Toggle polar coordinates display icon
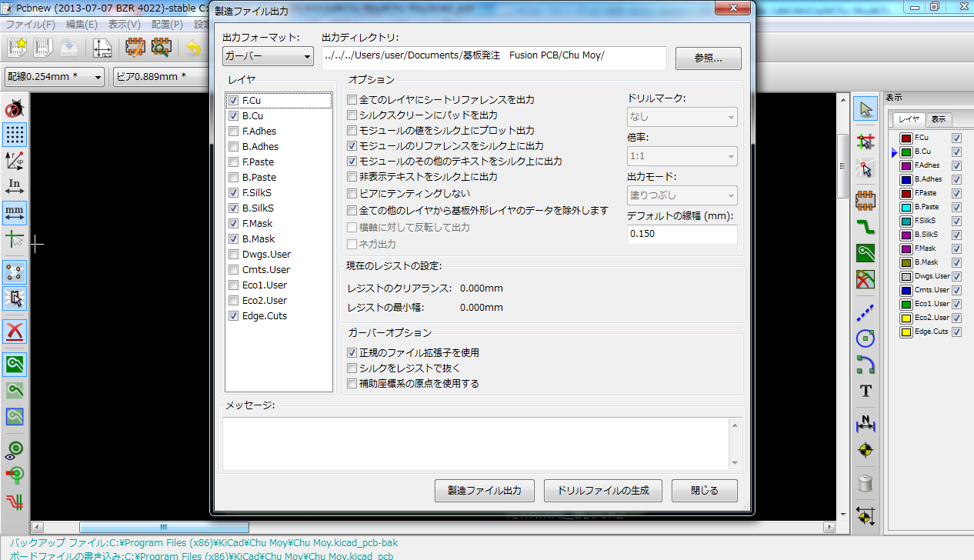The height and width of the screenshot is (560, 974). pyautogui.click(x=15, y=161)
